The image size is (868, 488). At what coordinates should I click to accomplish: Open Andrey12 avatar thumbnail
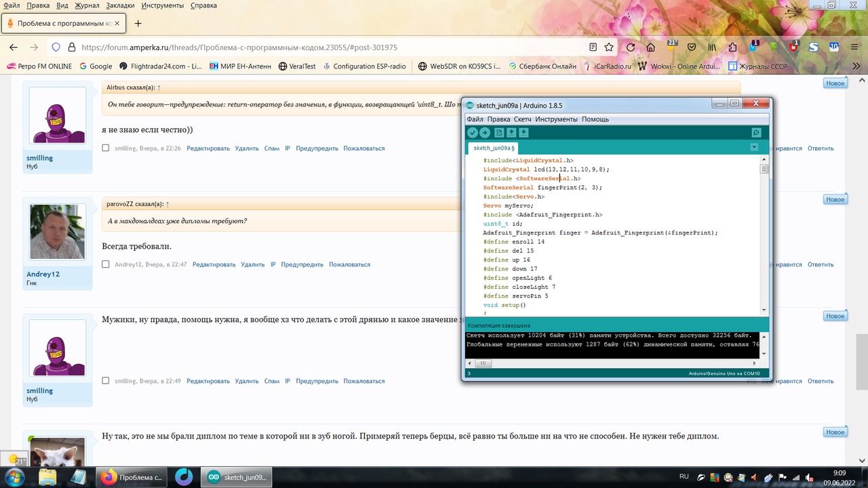click(58, 232)
